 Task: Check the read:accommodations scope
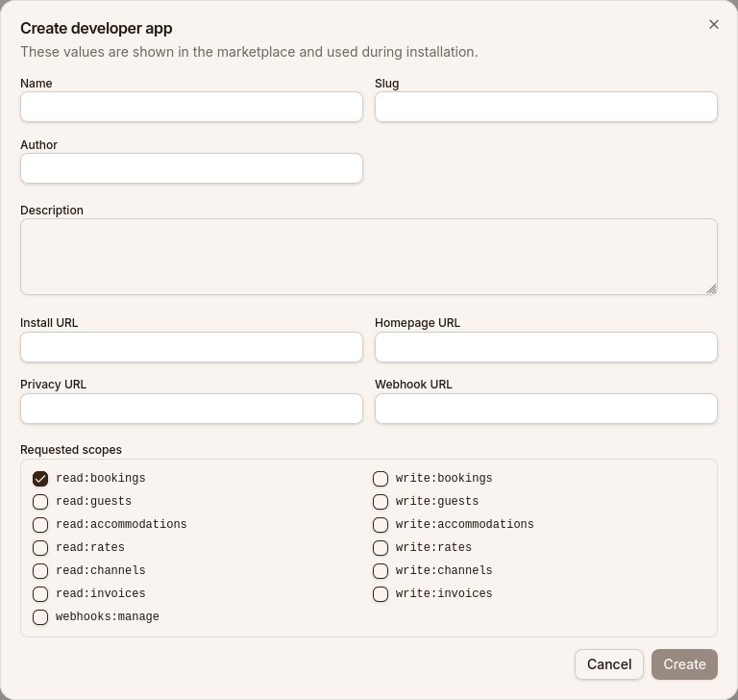pos(40,525)
